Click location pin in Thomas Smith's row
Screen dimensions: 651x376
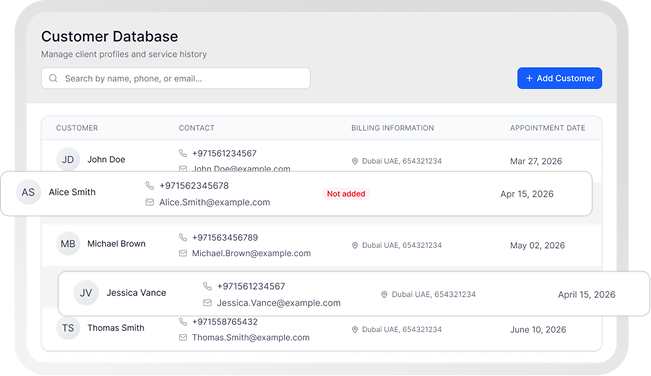pos(355,330)
